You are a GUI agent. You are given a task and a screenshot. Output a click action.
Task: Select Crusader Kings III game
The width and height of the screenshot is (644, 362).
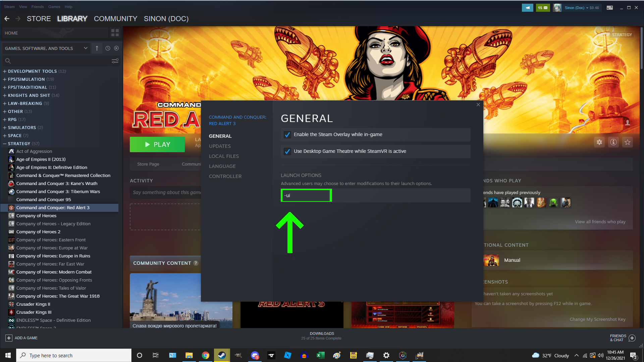tap(34, 312)
